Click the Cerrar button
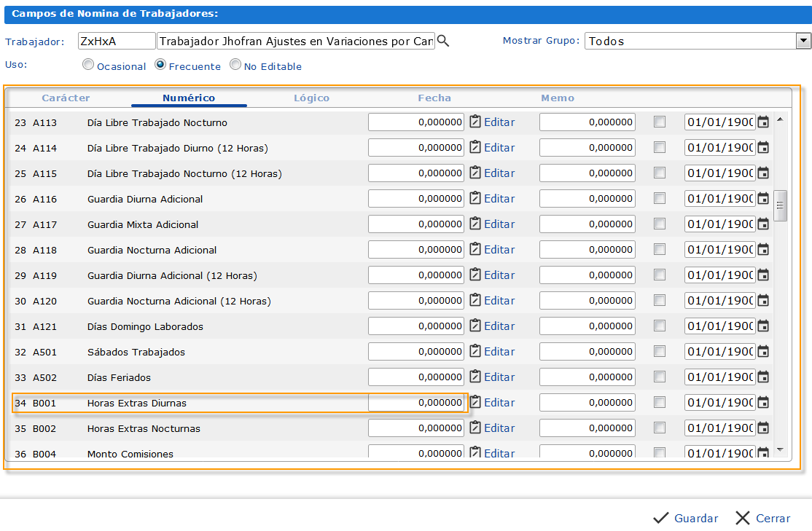Screen dimensions: 812x531 pos(763,519)
